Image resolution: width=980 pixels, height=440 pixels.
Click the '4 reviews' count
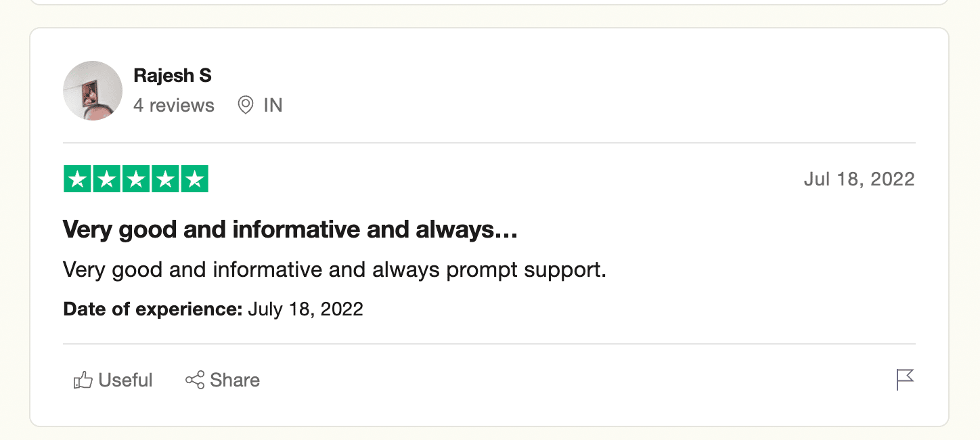(174, 106)
